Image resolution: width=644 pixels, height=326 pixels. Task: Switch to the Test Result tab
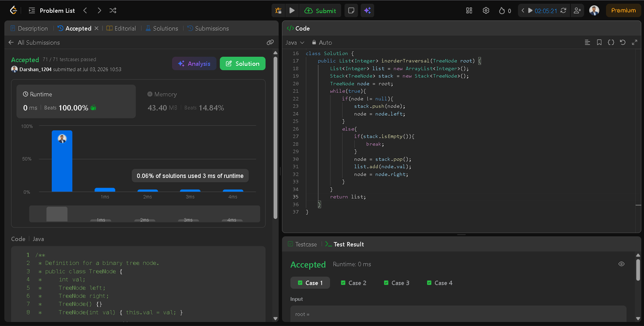pos(345,244)
